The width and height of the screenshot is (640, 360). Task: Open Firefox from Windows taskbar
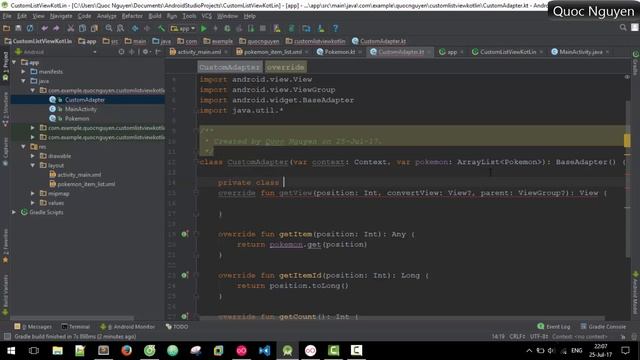127,351
